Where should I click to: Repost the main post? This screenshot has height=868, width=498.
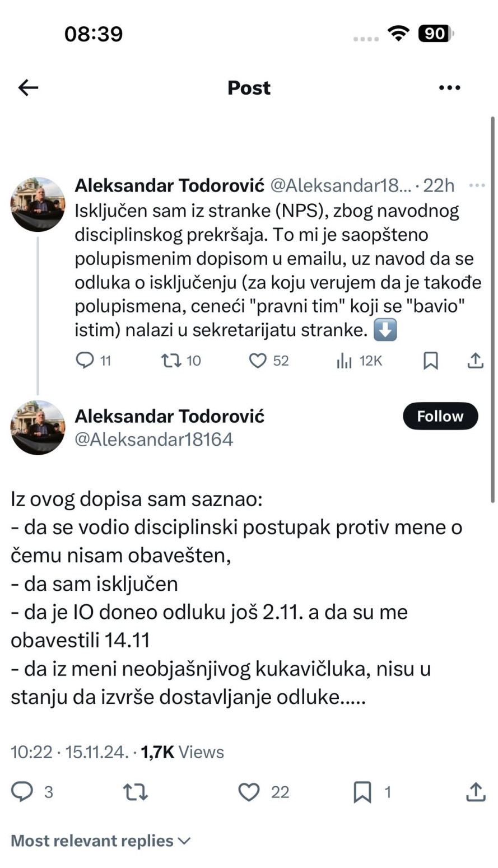135,792
